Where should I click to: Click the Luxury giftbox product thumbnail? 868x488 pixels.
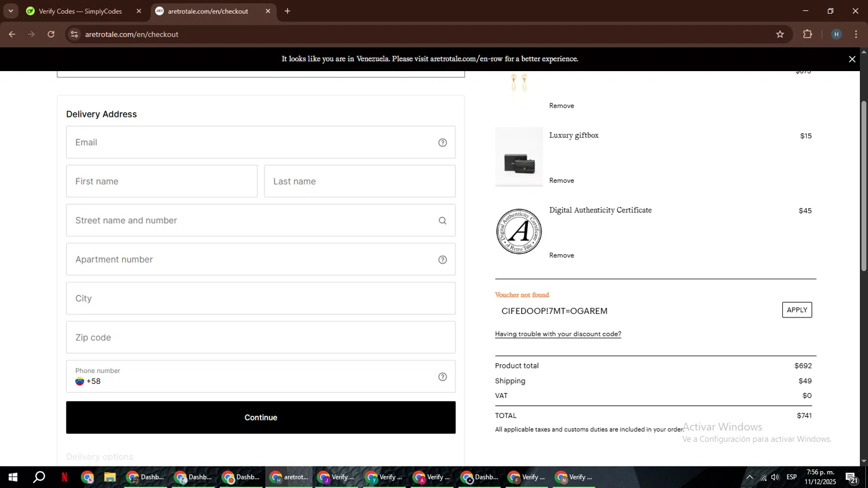coord(519,157)
